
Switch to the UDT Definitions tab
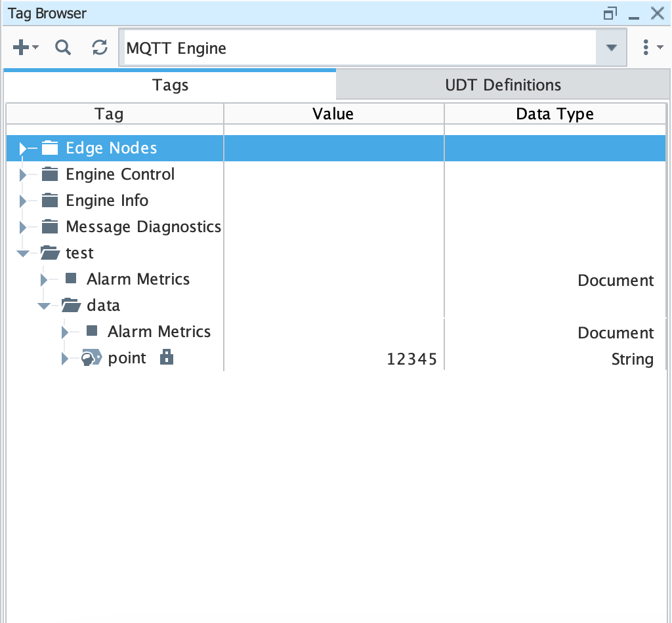pyautogui.click(x=503, y=85)
